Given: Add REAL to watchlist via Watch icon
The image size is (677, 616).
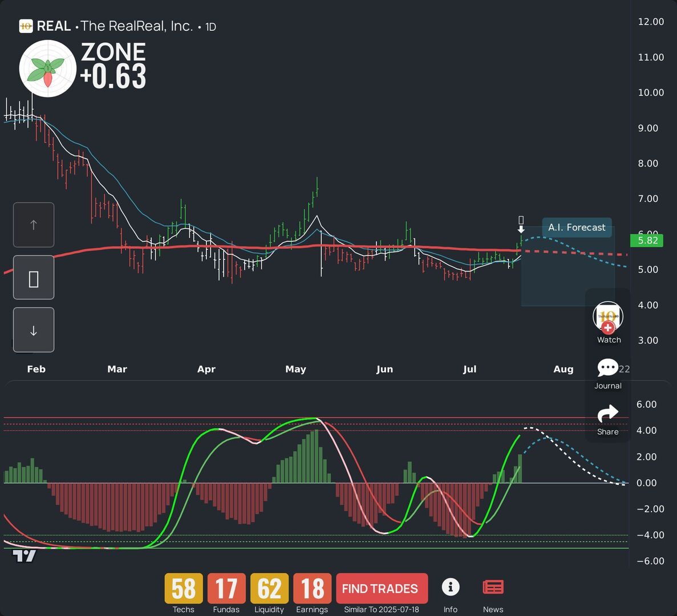Looking at the screenshot, I should click(608, 317).
